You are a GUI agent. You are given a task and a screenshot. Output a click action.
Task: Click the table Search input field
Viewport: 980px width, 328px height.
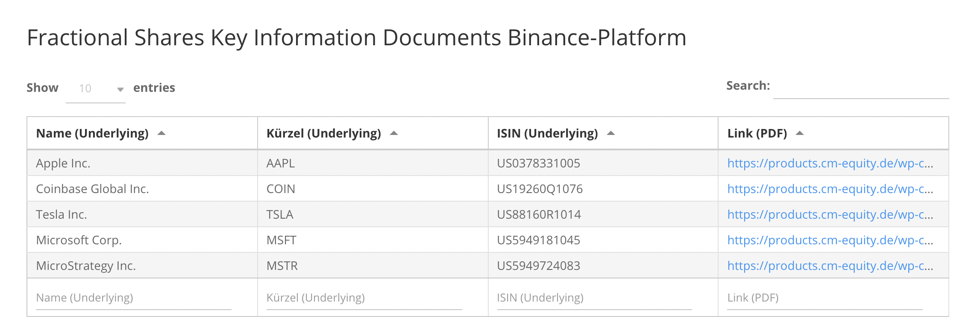click(860, 87)
